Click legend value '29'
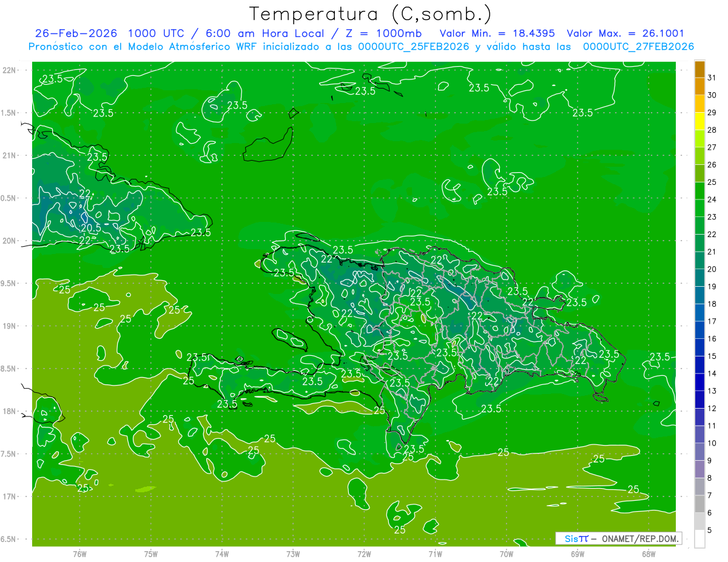Viewport: 728px width, 562px height. (x=712, y=112)
